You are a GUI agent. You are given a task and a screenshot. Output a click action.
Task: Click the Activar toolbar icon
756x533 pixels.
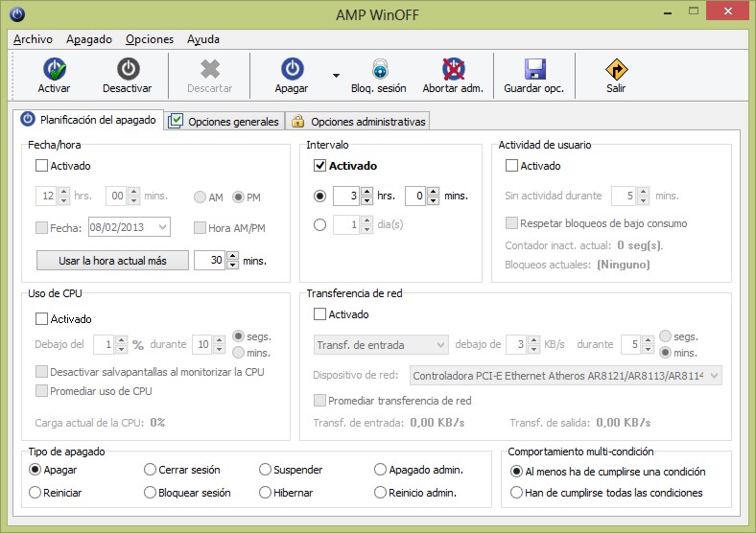[55, 69]
